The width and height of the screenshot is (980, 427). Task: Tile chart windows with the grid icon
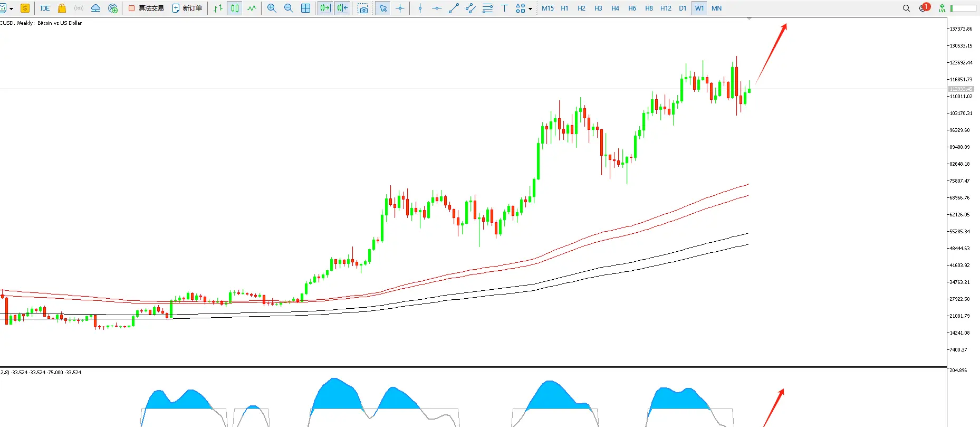[305, 8]
